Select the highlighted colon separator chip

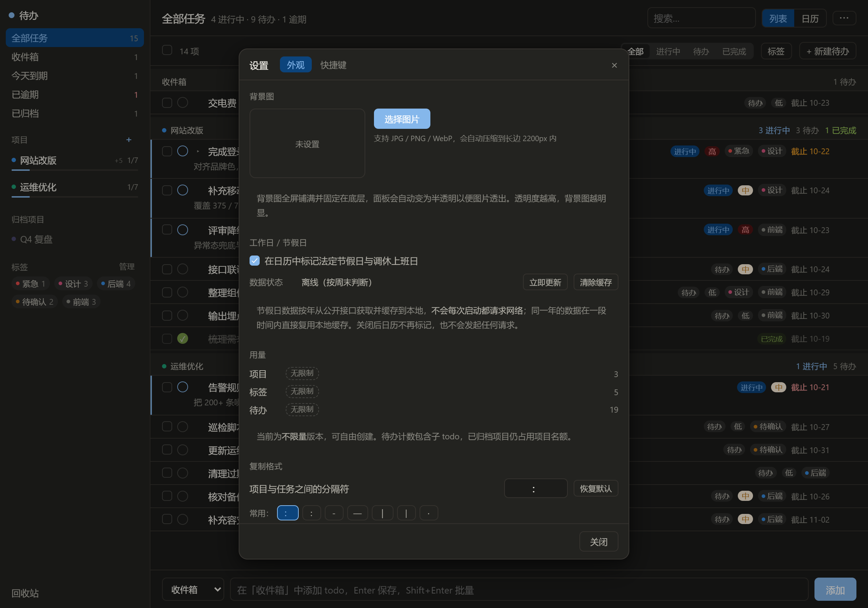click(288, 513)
